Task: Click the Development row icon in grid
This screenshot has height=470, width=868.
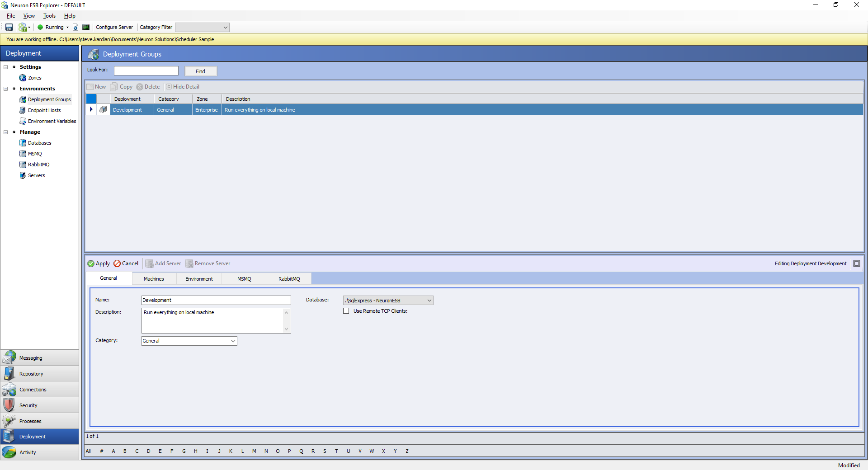Action: point(104,109)
